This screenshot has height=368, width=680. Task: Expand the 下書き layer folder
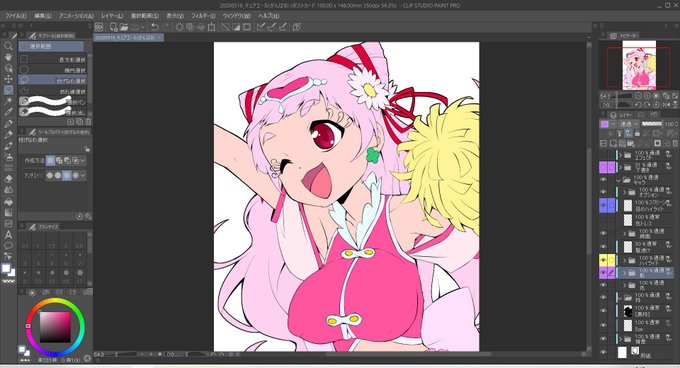click(620, 167)
